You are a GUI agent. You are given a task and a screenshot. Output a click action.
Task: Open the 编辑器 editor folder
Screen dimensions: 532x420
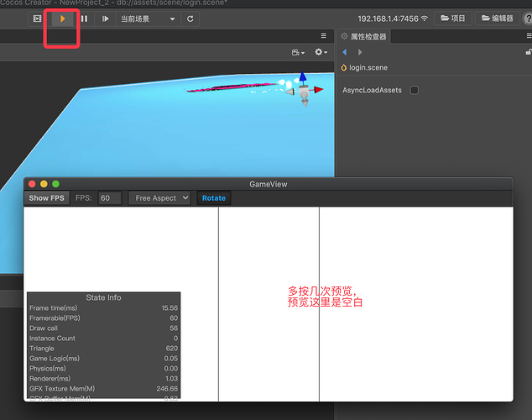498,18
